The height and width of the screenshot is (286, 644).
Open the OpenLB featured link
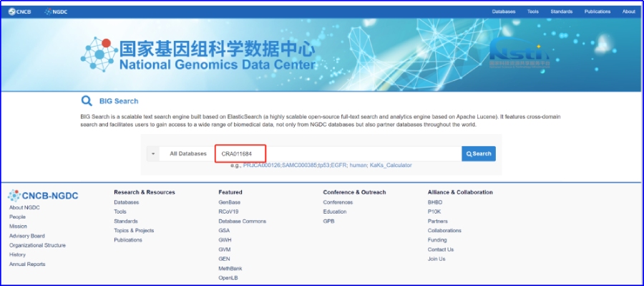click(228, 278)
